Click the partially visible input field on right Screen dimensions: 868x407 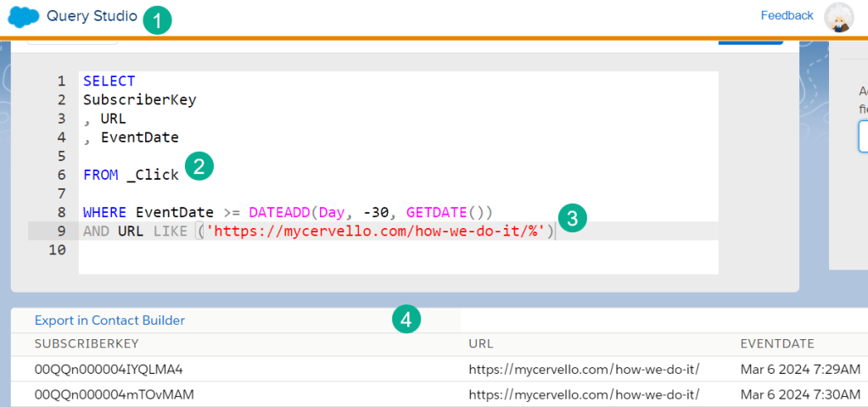(x=863, y=137)
